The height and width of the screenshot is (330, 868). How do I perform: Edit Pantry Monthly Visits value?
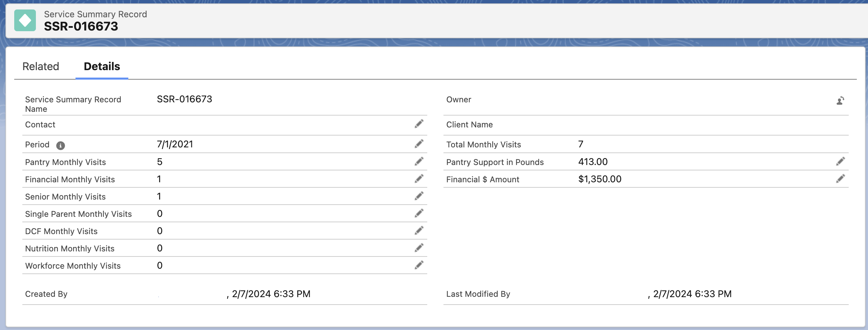pos(419,161)
